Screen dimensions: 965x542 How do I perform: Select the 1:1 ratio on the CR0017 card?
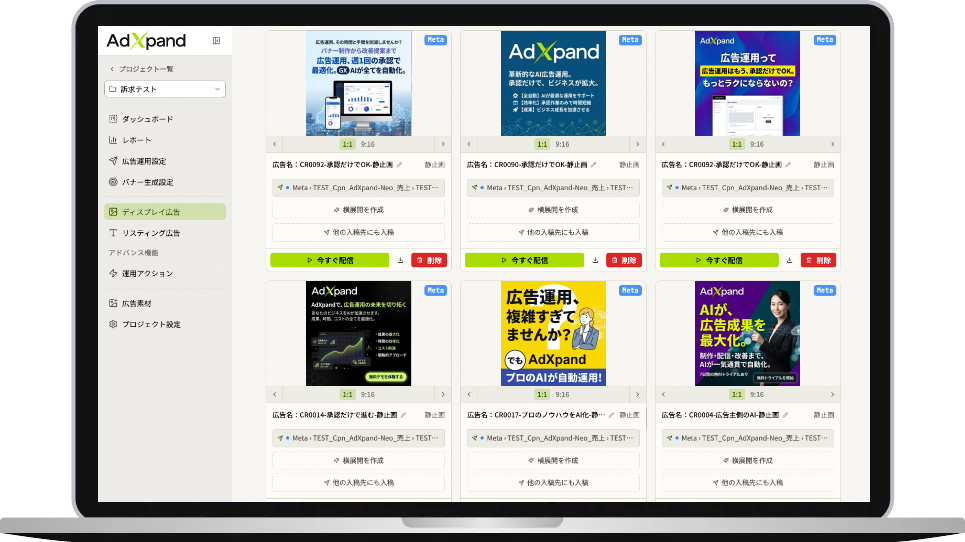pos(542,394)
